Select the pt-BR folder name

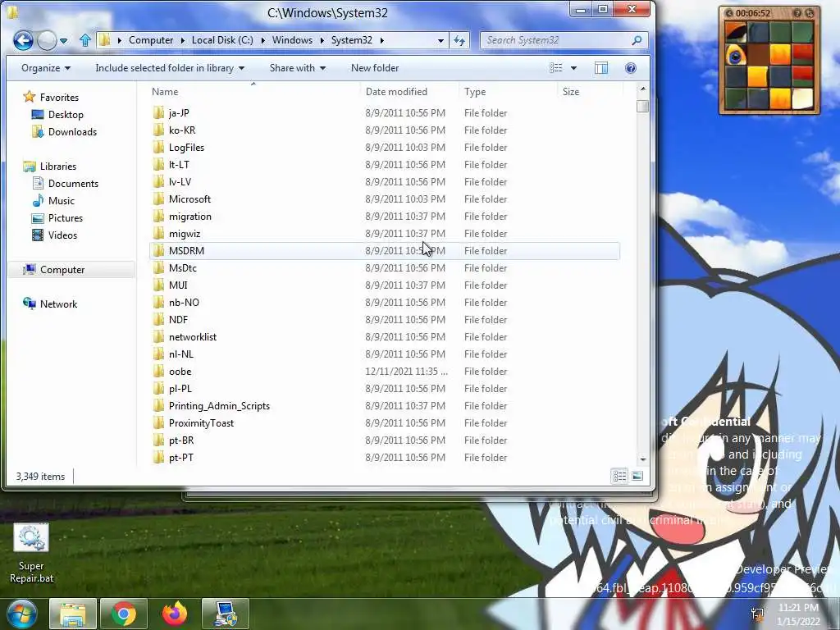[x=181, y=441]
